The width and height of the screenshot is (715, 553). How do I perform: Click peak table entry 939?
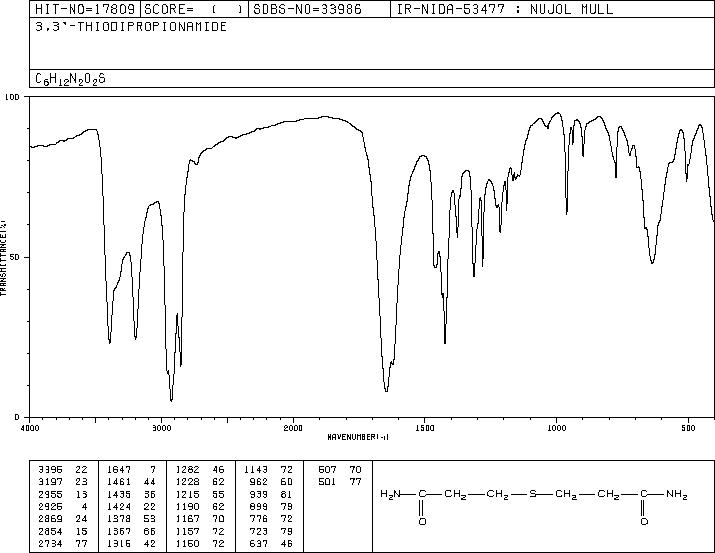(259, 494)
